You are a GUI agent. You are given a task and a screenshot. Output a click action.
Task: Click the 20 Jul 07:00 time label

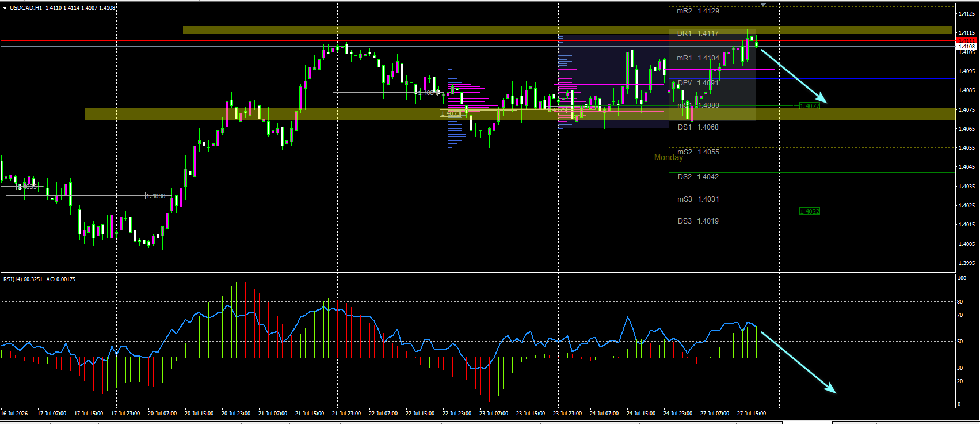click(x=162, y=414)
